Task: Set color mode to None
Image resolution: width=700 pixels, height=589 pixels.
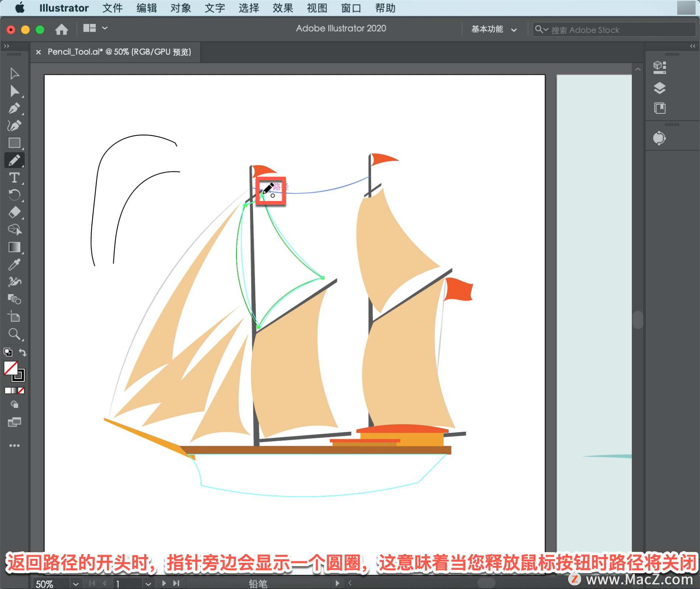Action: coord(21,391)
